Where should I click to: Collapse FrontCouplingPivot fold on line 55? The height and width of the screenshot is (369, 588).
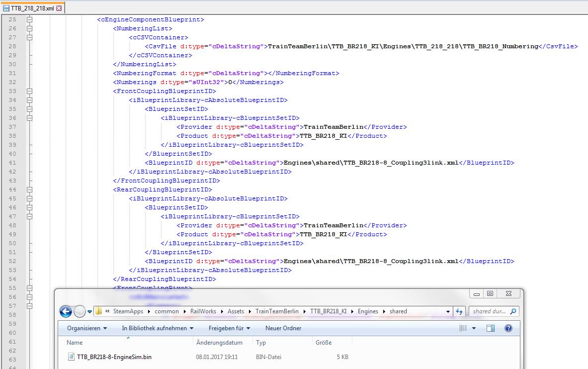pos(29,288)
